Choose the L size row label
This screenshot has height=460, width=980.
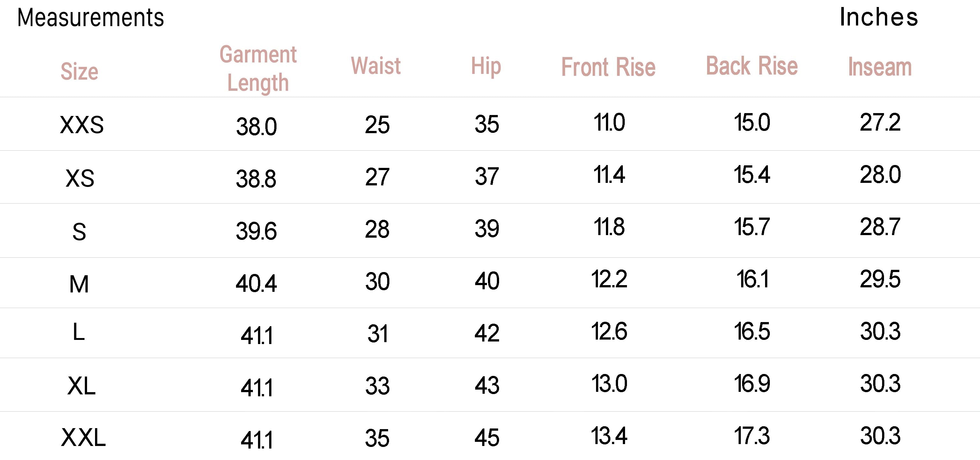[78, 332]
